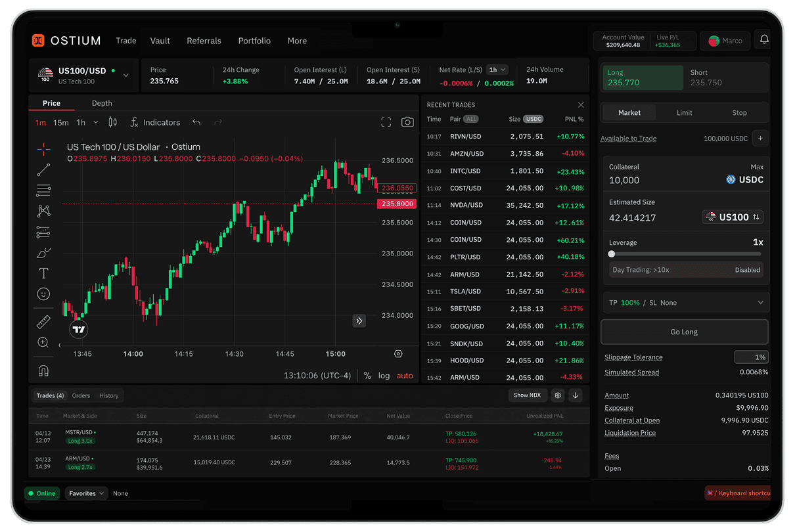The width and height of the screenshot is (795, 532).
Task: Set collateral to Max
Action: pos(757,167)
